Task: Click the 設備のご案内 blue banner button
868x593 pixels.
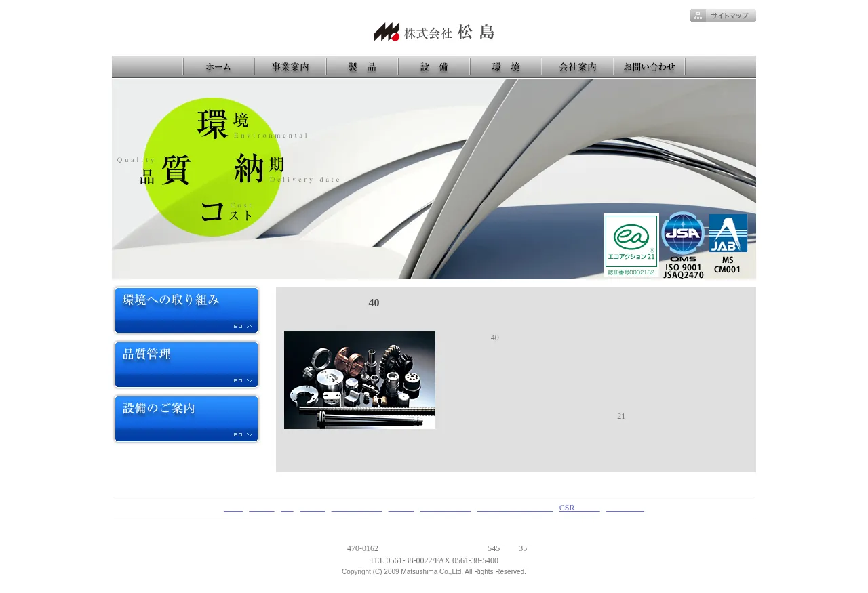Action: (x=186, y=419)
